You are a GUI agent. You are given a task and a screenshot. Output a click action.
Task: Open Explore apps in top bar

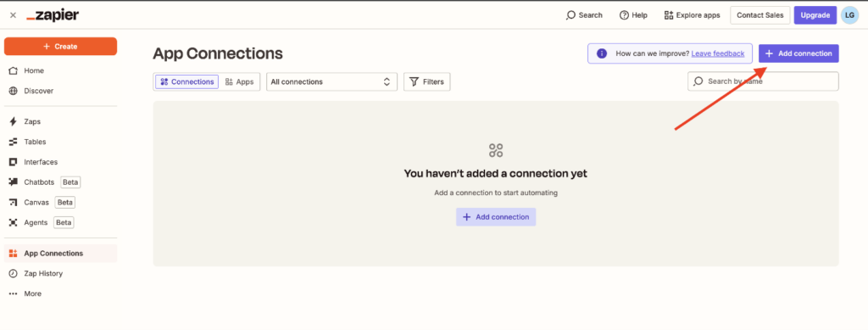point(692,15)
